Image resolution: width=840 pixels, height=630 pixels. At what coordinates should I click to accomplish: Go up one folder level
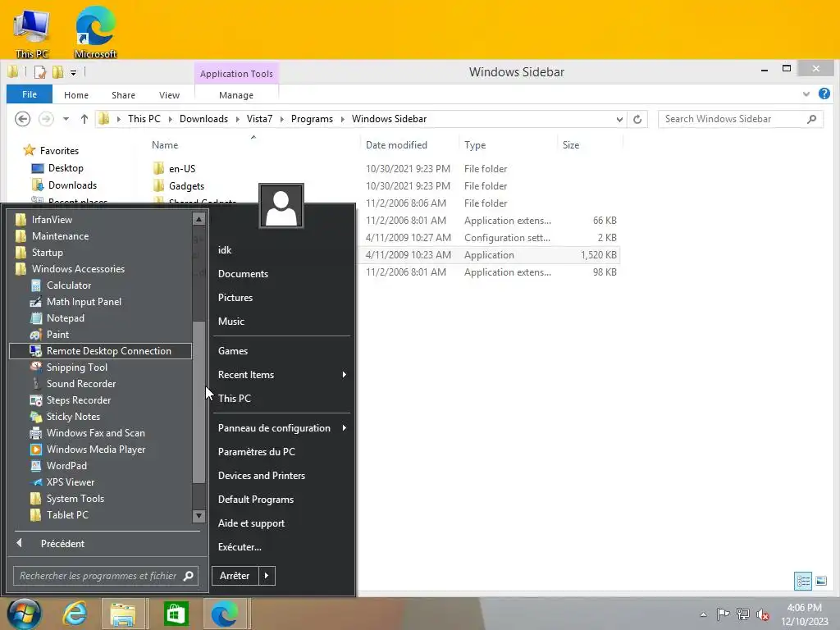click(84, 119)
